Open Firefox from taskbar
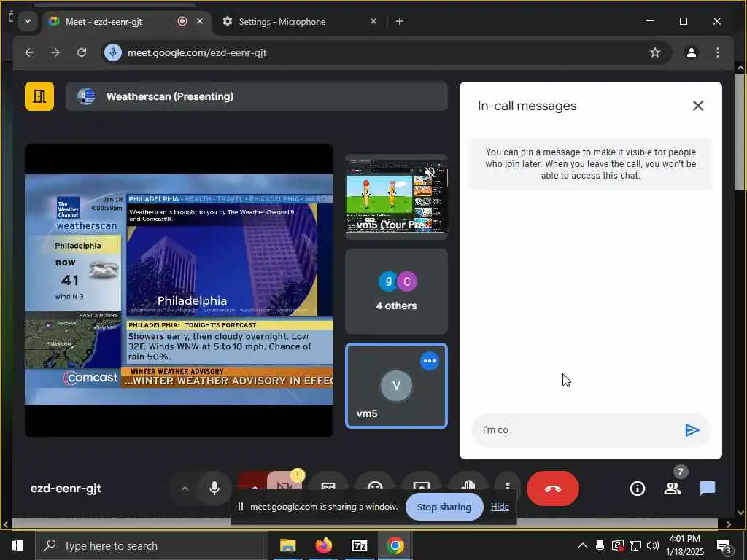Viewport: 747px width, 560px height. click(x=323, y=545)
